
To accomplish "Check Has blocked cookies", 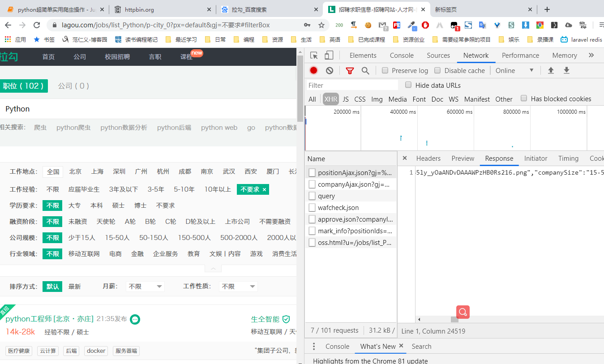I will pos(524,98).
